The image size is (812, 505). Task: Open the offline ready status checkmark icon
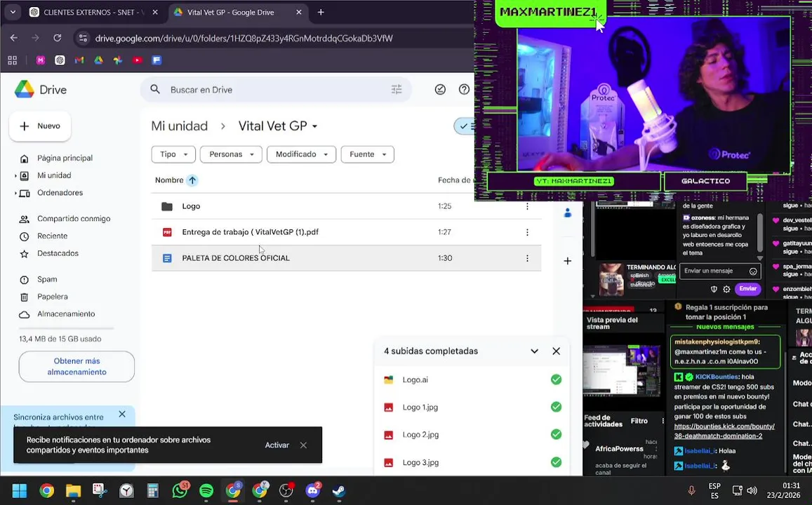pyautogui.click(x=440, y=90)
